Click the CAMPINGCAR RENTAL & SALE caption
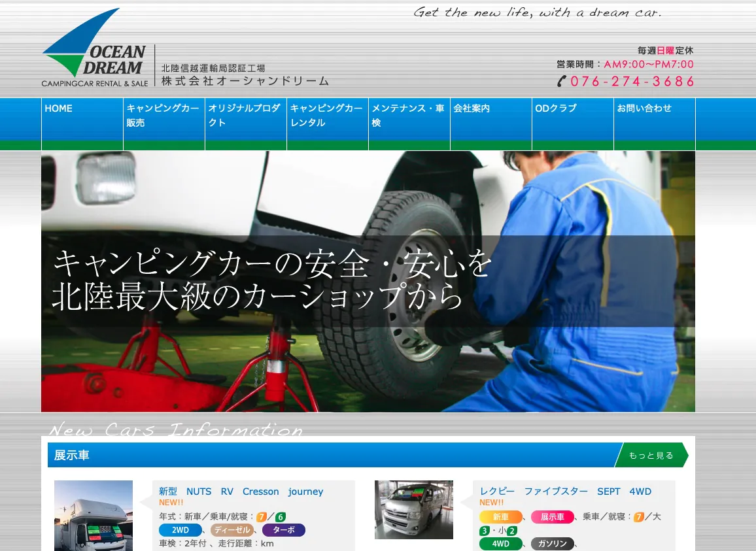This screenshot has height=551, width=756. 95,84
